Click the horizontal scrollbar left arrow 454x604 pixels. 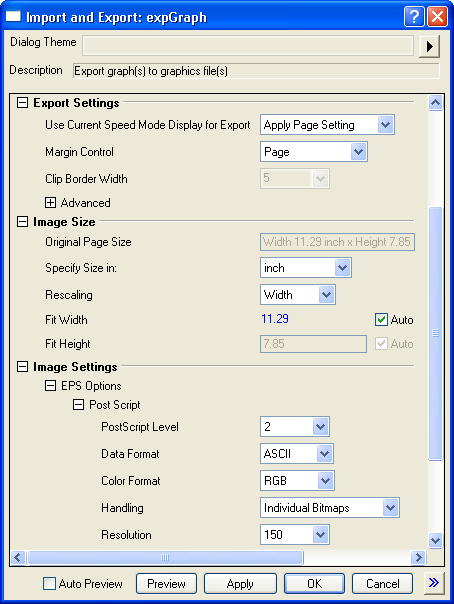pos(18,557)
